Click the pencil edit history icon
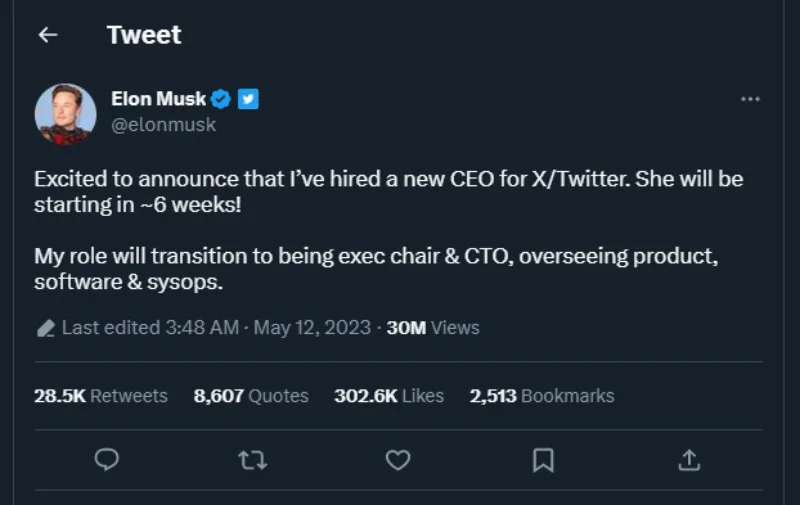The image size is (800, 505). point(45,328)
